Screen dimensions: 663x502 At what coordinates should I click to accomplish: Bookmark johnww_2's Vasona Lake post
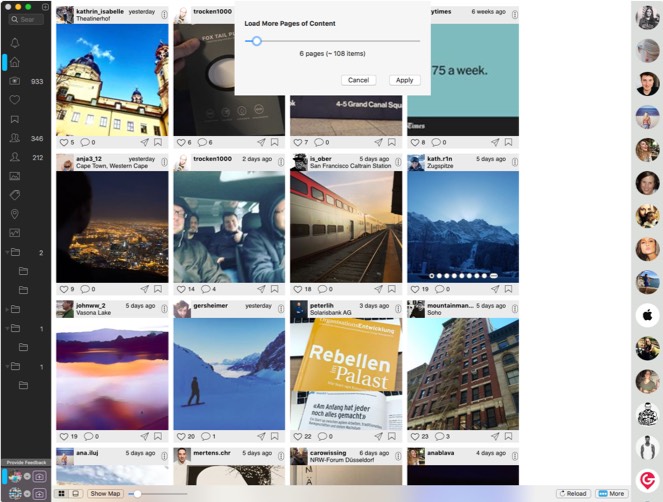pos(158,436)
